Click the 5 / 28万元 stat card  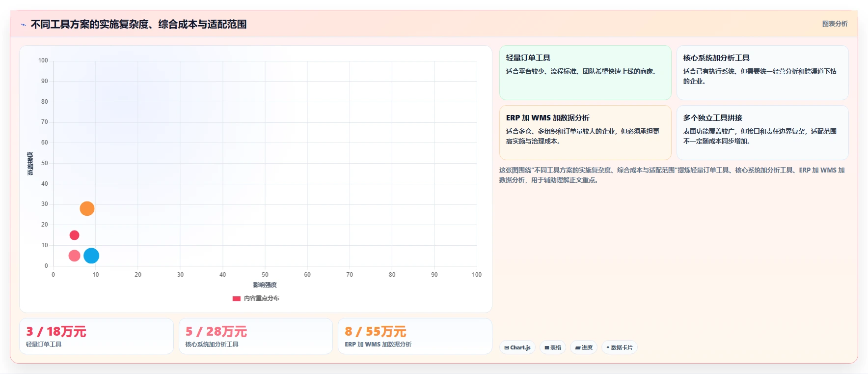(255, 336)
